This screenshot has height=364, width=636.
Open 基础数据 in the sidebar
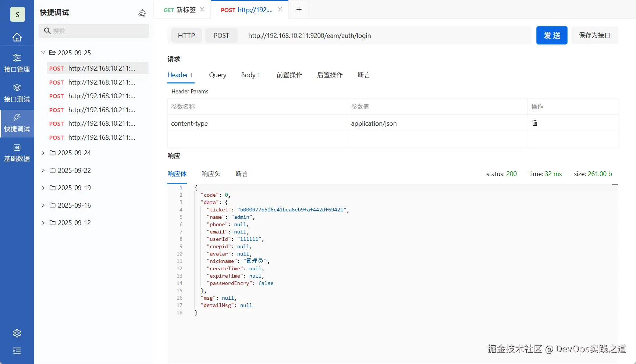coord(17,153)
